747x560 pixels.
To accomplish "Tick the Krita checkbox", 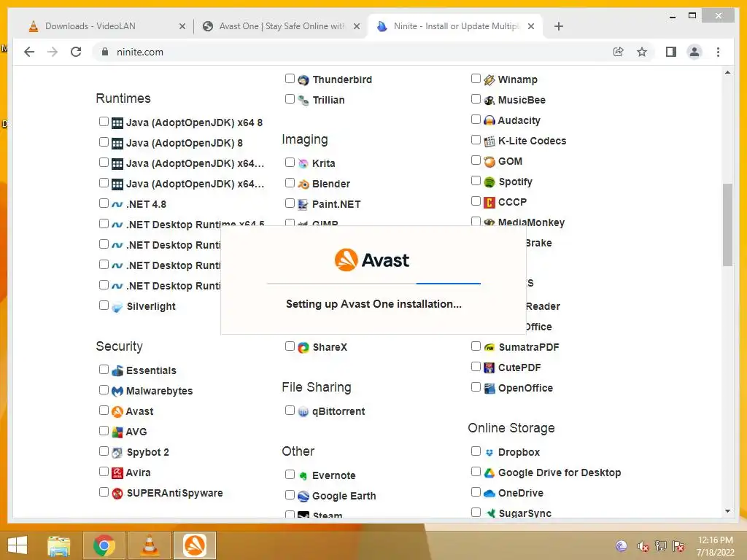I will 290,163.
